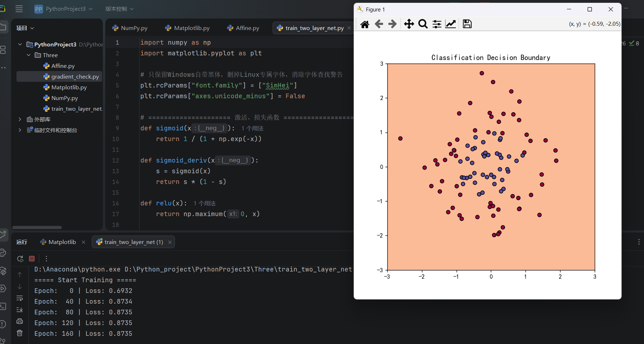Close the Matplotlib run tab
Image resolution: width=644 pixels, height=344 pixels.
[x=84, y=242]
